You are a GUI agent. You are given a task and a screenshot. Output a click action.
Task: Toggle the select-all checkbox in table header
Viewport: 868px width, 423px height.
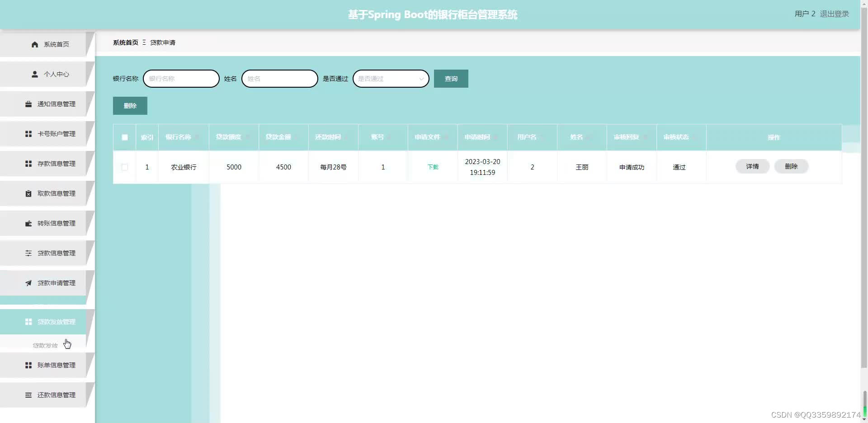pyautogui.click(x=125, y=137)
